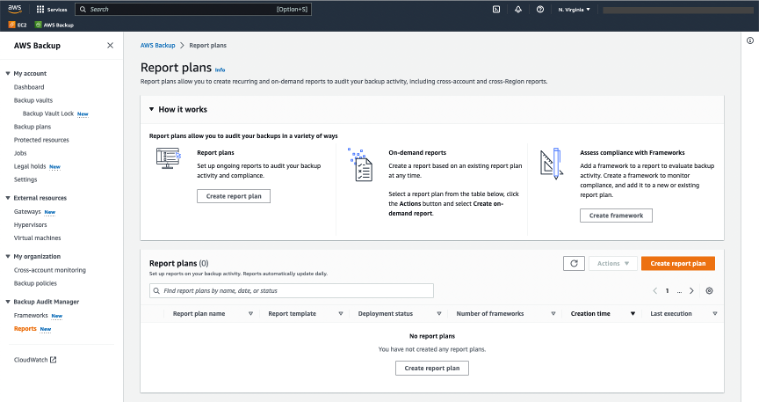Open the EC2 shortcut in favorites bar
The image size is (760, 402).
click(x=17, y=25)
